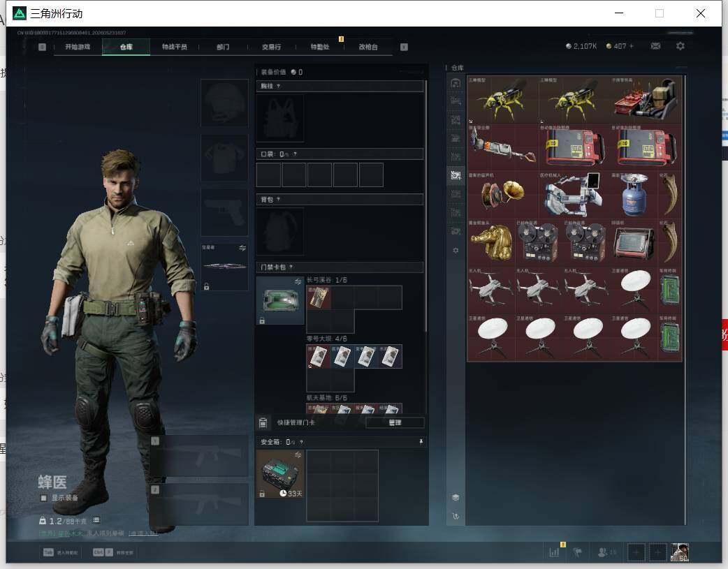Click the first plus team slot button
The image size is (728, 569).
636,552
